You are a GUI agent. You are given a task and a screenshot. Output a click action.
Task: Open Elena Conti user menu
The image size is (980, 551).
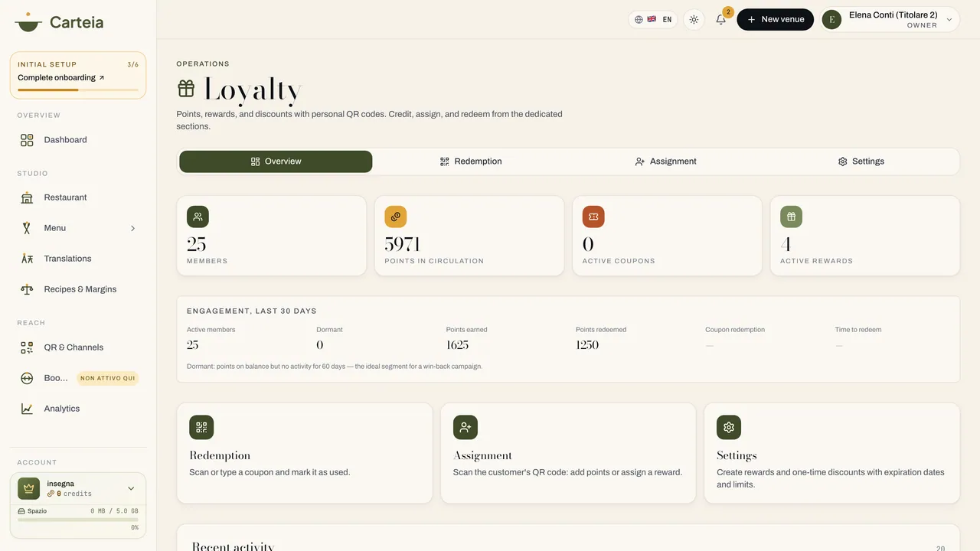[890, 20]
